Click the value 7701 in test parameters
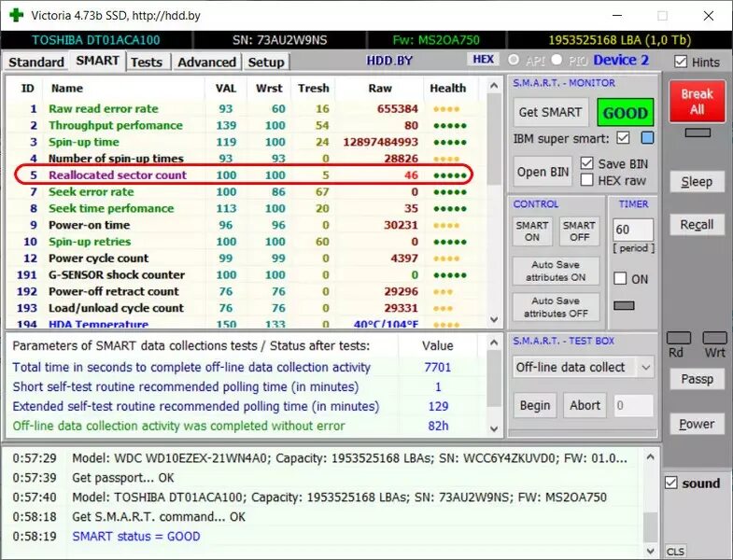733x560 pixels. tap(438, 367)
